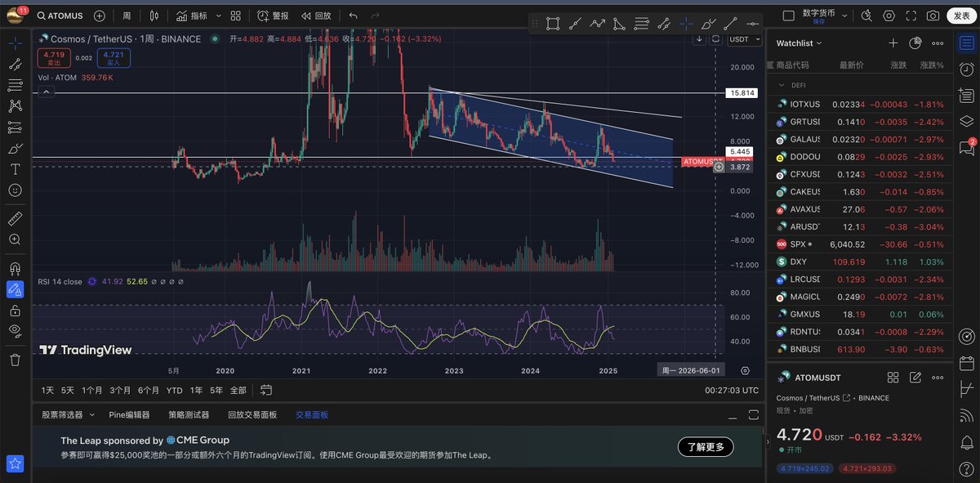The image size is (980, 483).
Task: Select the trend line tool in left sidebar
Action: click(x=15, y=64)
